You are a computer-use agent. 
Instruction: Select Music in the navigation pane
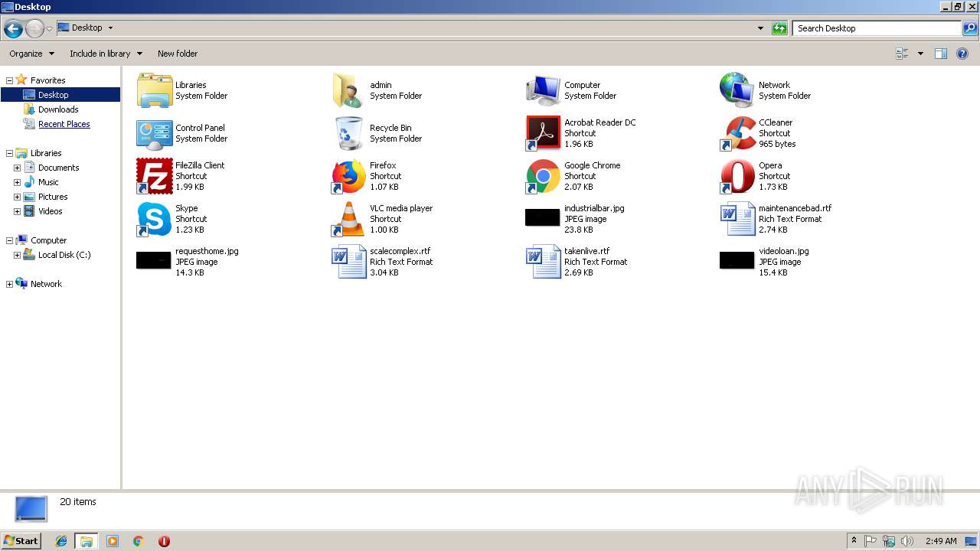48,182
